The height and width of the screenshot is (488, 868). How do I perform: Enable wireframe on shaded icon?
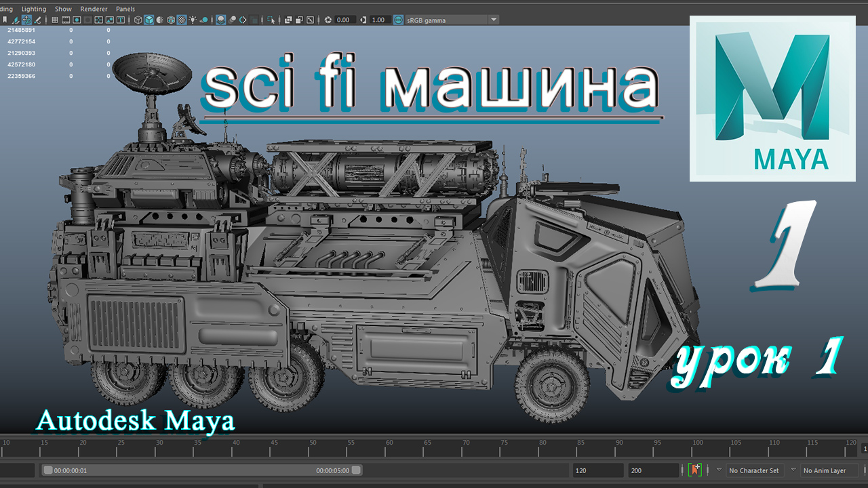pos(171,20)
